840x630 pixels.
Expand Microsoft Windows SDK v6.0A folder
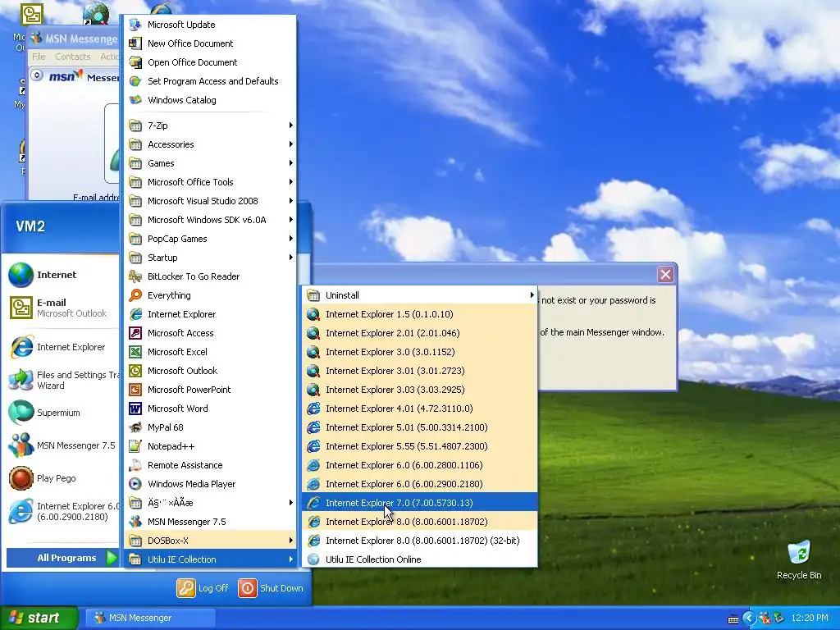(211, 220)
